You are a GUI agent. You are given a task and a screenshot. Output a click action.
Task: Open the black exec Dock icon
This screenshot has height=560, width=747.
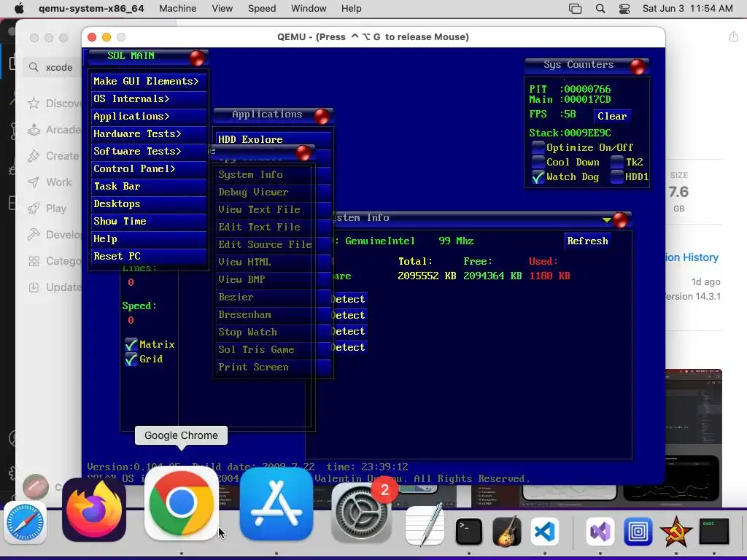point(713,532)
